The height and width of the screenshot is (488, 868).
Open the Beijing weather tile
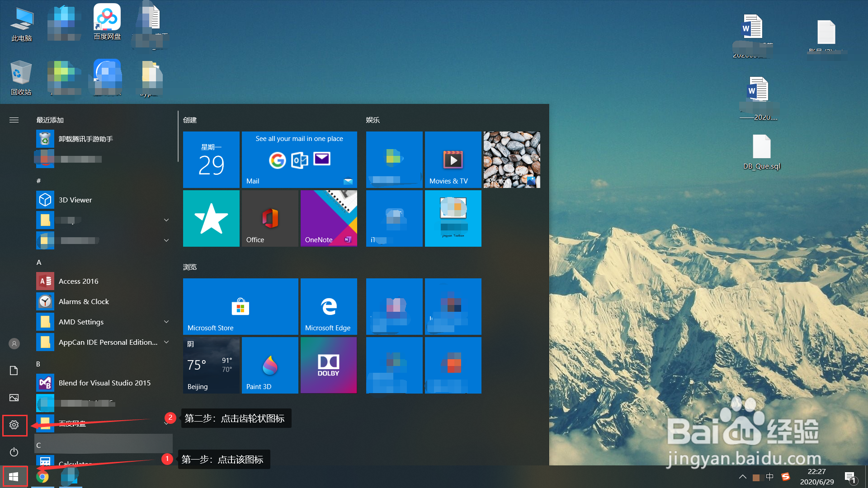click(x=211, y=365)
